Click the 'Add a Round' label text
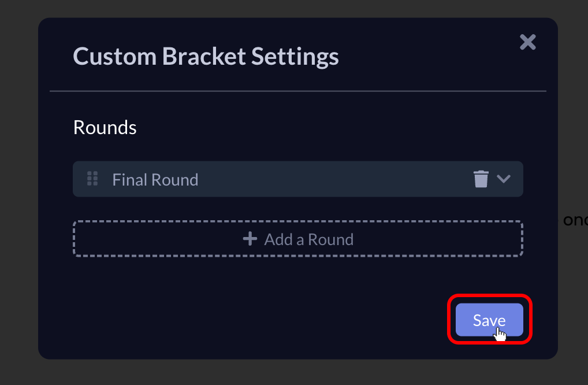Viewport: 588px width, 385px height. point(309,239)
